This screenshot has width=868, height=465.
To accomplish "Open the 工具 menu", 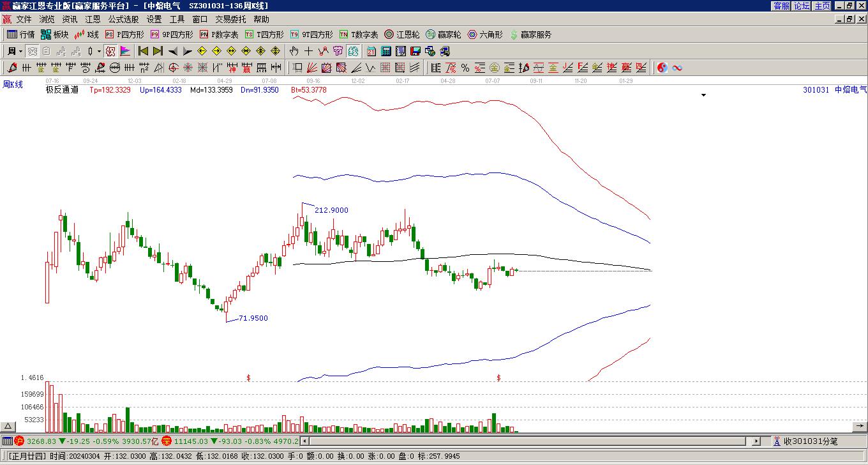I will point(177,20).
